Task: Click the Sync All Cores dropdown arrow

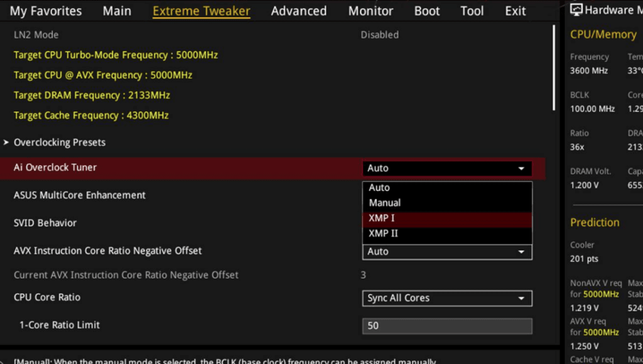Action: click(x=521, y=298)
